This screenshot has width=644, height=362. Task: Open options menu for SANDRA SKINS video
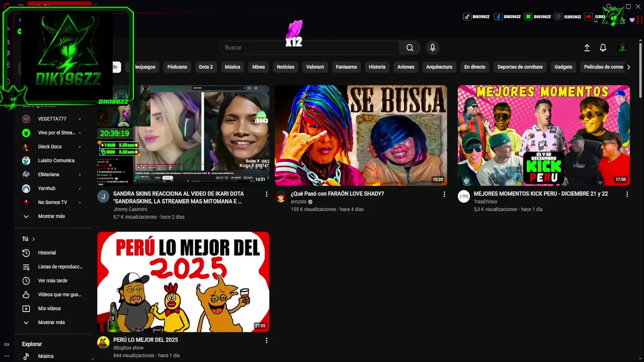(267, 194)
